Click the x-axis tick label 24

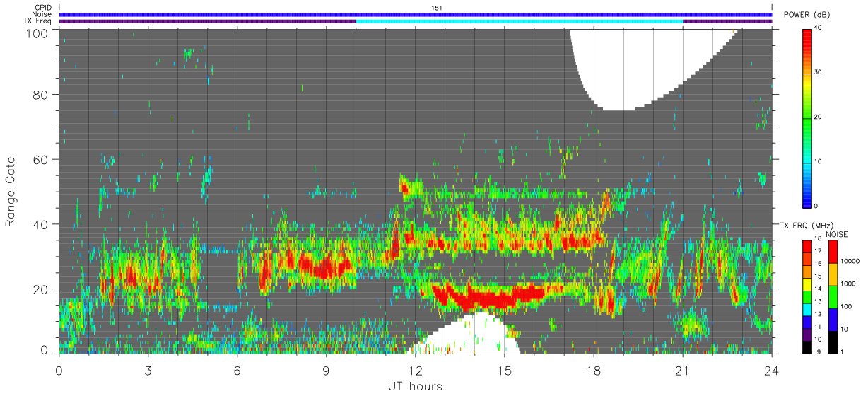point(772,371)
